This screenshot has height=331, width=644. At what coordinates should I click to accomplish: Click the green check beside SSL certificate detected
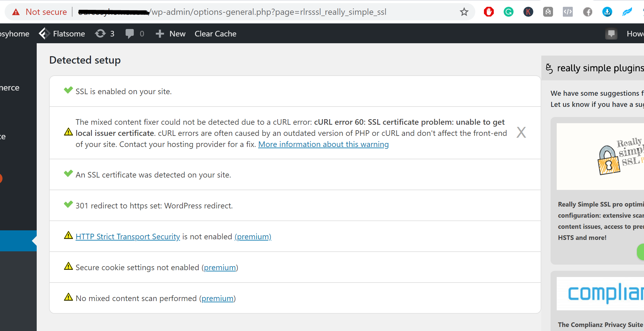(x=68, y=174)
